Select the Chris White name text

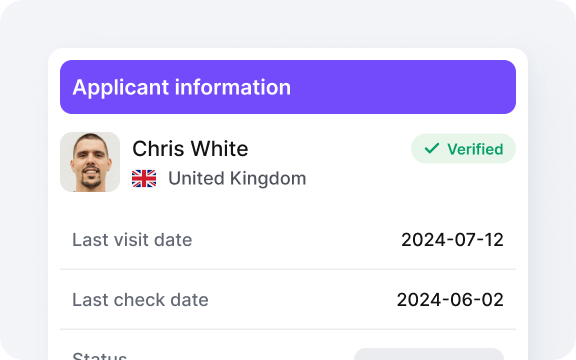click(x=190, y=149)
